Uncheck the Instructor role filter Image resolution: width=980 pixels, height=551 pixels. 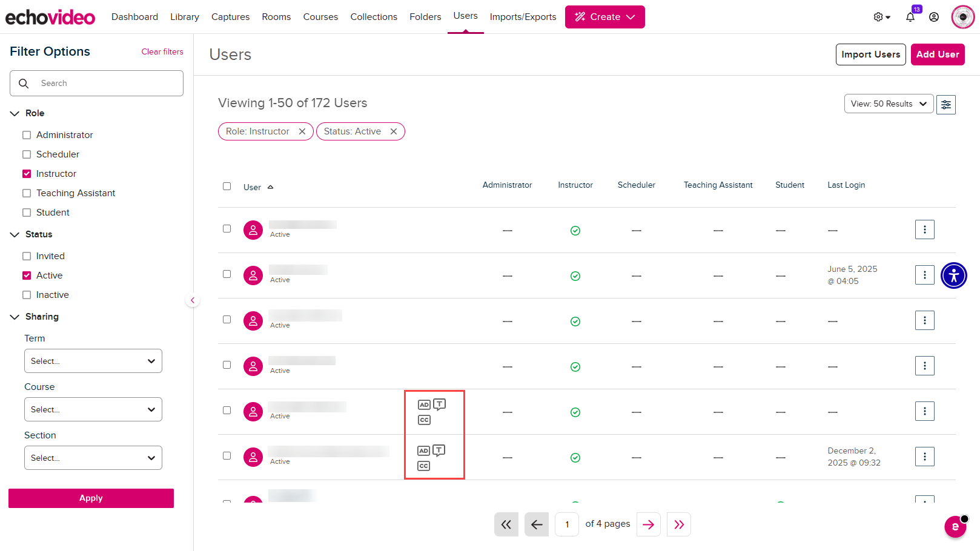pos(27,173)
